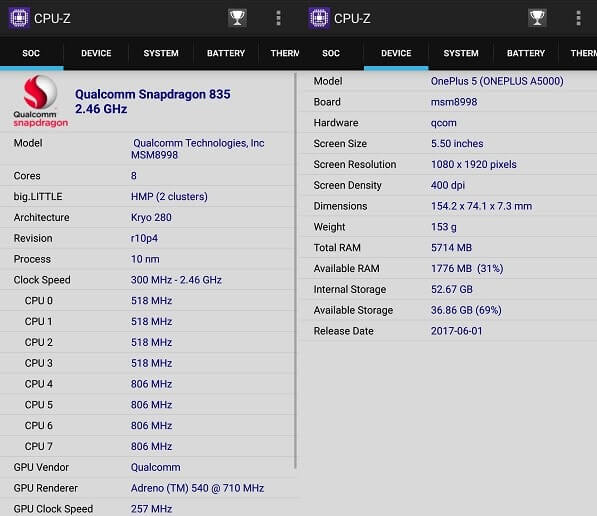Click the CPU-Z app icon in left screenshot

pyautogui.click(x=19, y=18)
